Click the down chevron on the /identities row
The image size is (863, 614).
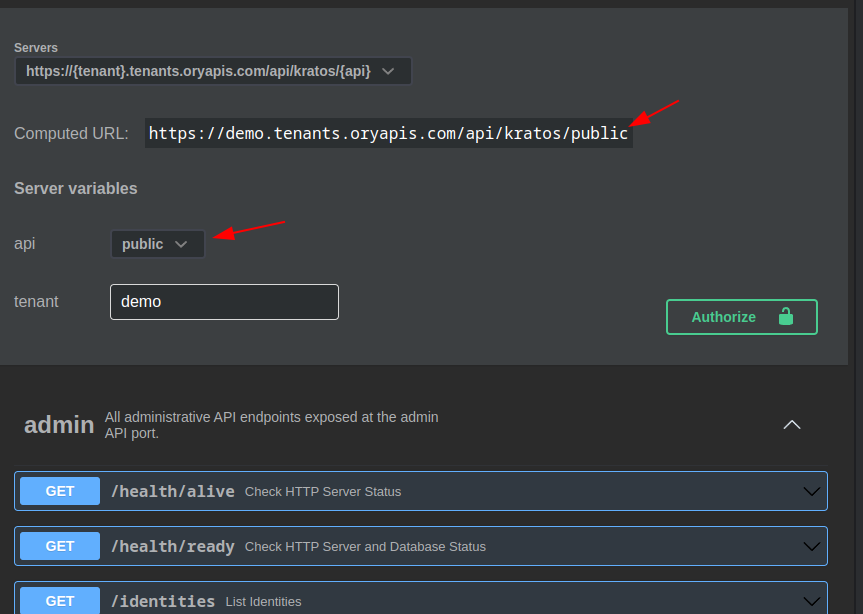812,601
